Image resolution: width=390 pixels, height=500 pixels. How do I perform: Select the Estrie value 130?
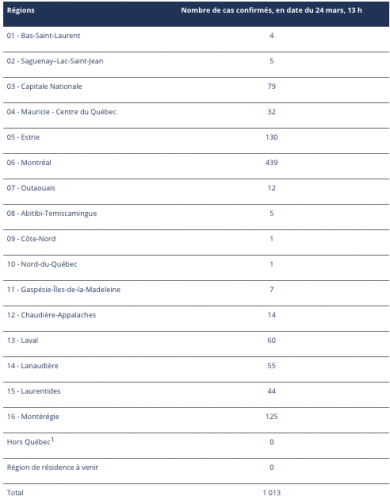272,137
